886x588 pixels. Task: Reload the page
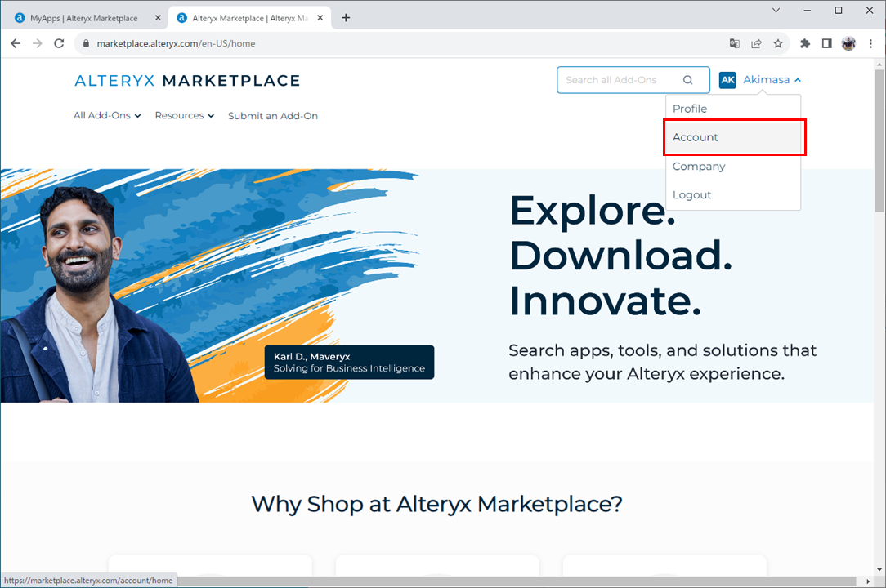tap(59, 43)
